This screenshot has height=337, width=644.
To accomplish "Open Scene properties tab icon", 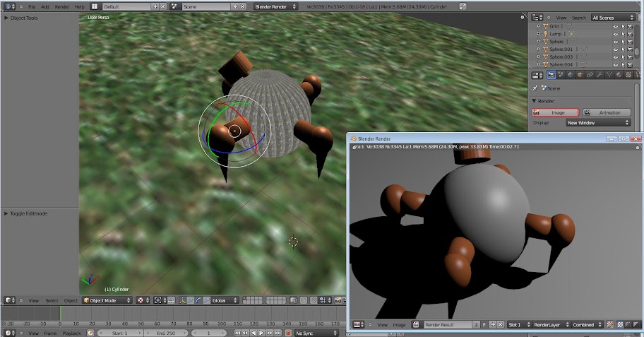I will point(561,75).
